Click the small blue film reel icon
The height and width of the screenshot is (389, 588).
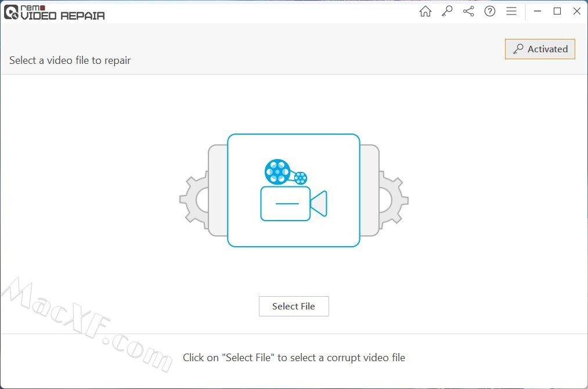point(300,178)
